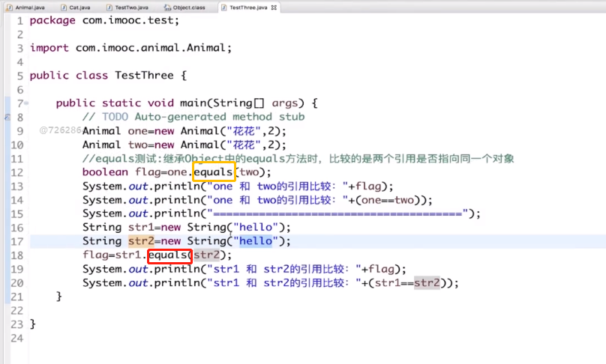Click the selected hello string on line 17
The image size is (606, 364).
256,241
